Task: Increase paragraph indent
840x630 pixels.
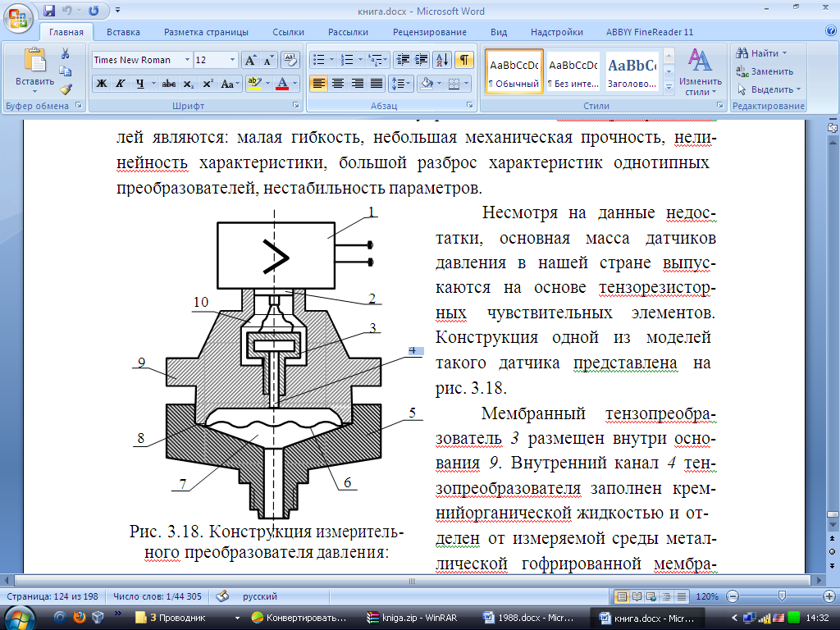Action: point(421,60)
